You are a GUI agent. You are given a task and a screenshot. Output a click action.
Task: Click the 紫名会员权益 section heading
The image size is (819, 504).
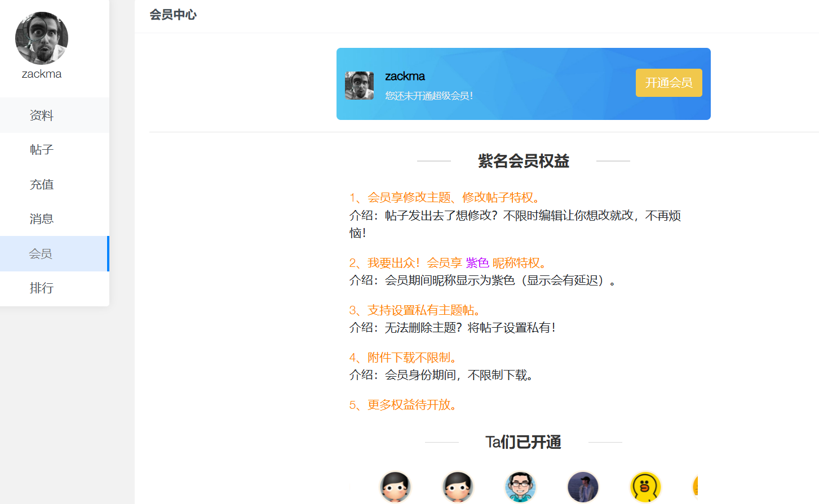pyautogui.click(x=524, y=161)
